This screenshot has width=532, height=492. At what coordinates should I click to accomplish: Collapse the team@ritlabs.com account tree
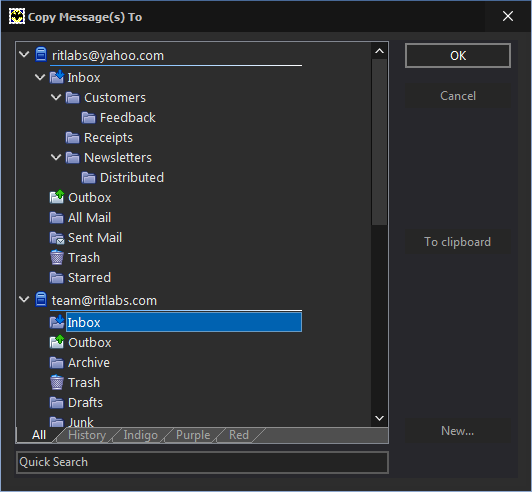click(24, 299)
